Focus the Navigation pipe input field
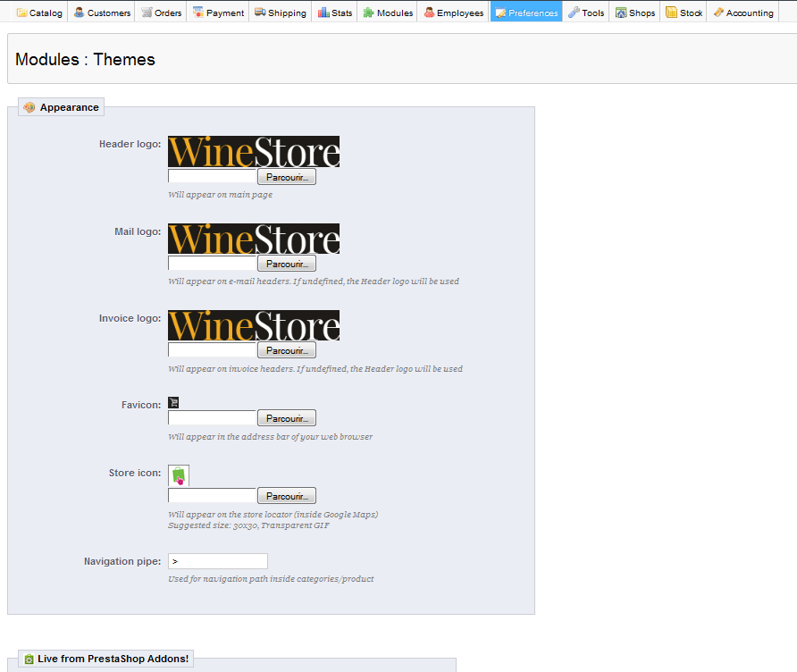797x672 pixels. click(x=217, y=561)
